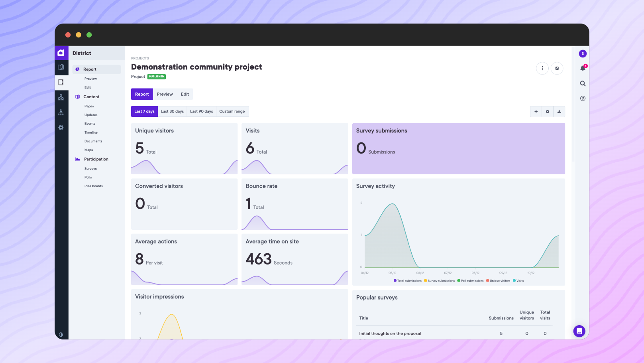The image size is (644, 363).
Task: Click the Content book icon
Action: [77, 97]
